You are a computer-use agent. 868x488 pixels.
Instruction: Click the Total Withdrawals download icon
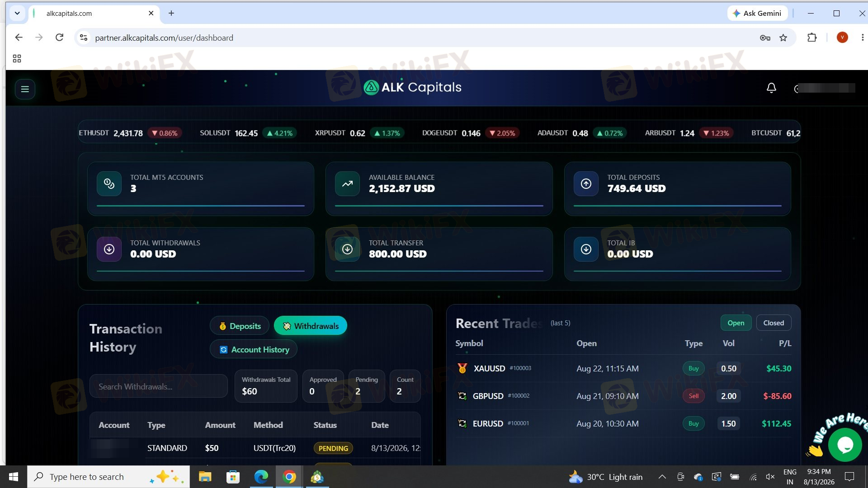click(109, 249)
